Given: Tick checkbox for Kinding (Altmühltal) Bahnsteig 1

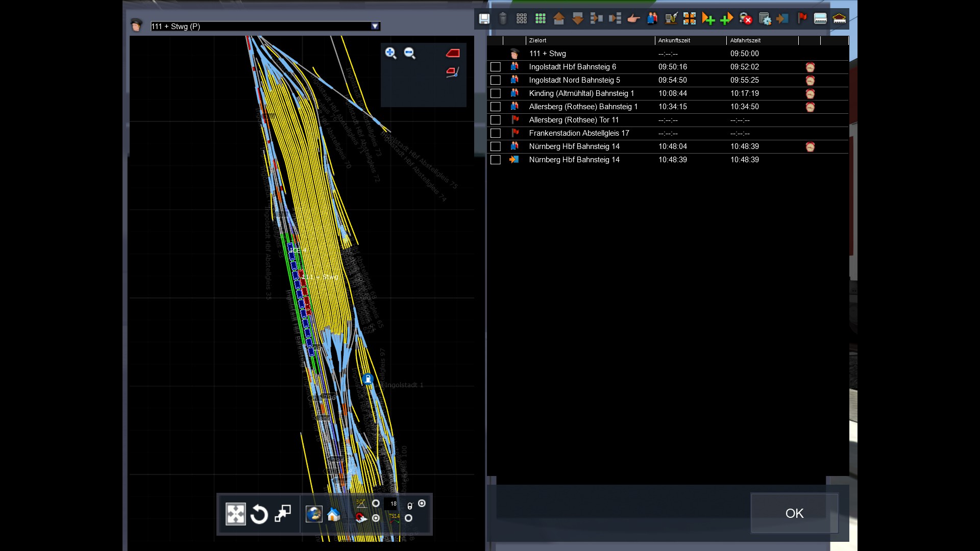Looking at the screenshot, I should [x=495, y=93].
